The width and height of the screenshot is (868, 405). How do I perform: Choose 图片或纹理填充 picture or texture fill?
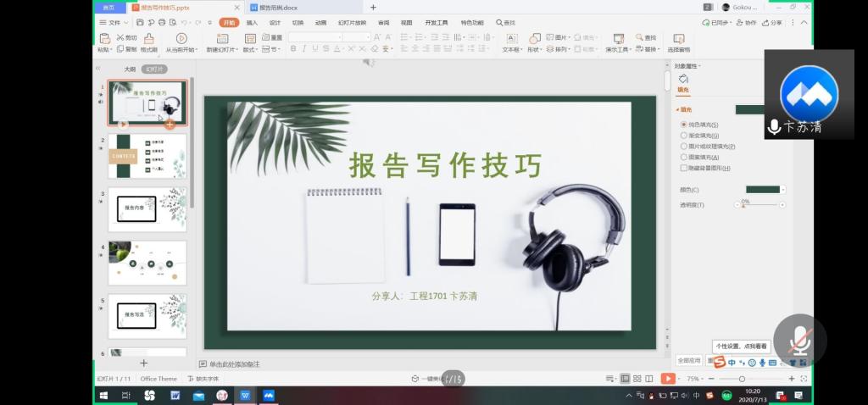pyautogui.click(x=684, y=147)
